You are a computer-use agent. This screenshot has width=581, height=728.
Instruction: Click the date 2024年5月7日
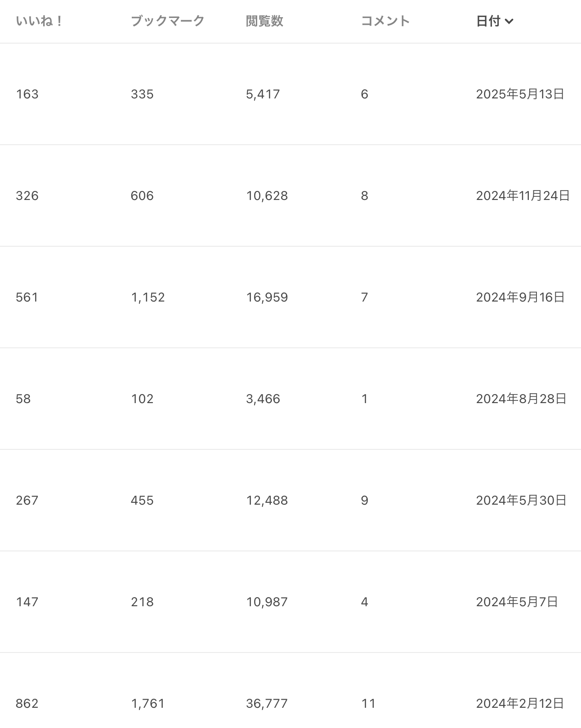[x=517, y=602]
